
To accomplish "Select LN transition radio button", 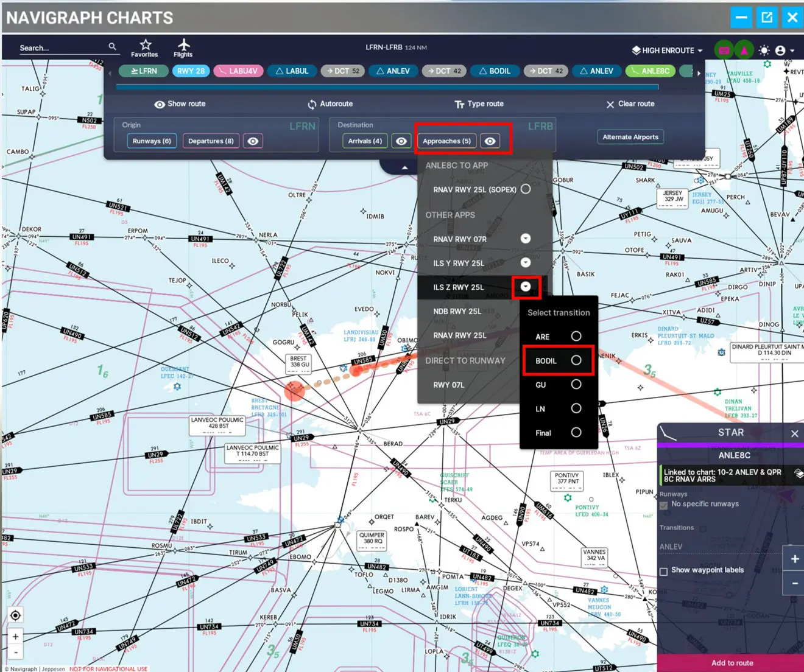I will (576, 408).
